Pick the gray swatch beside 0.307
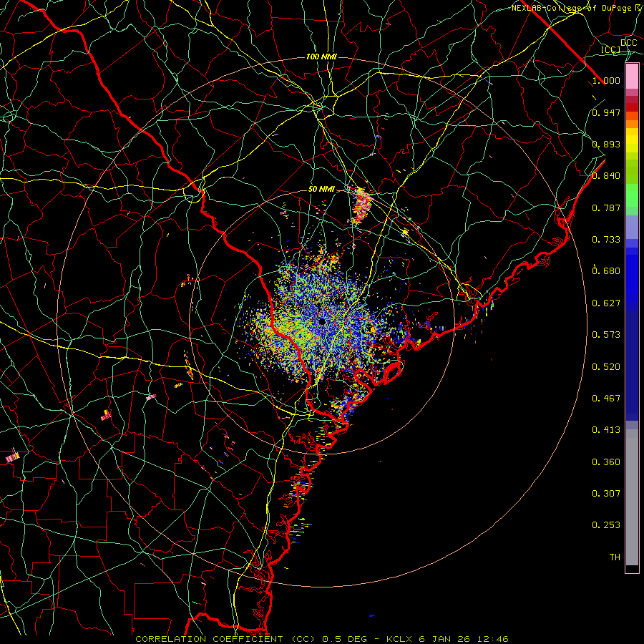Screen dimensions: 644x644 (x=632, y=497)
